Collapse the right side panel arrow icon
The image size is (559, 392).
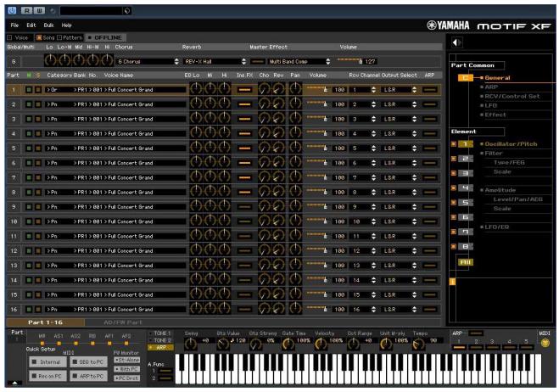(456, 42)
